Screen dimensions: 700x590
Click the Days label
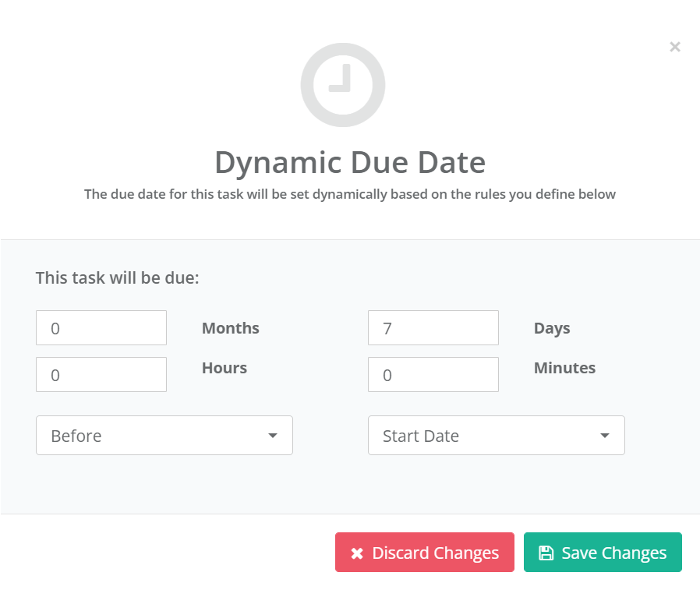552,328
